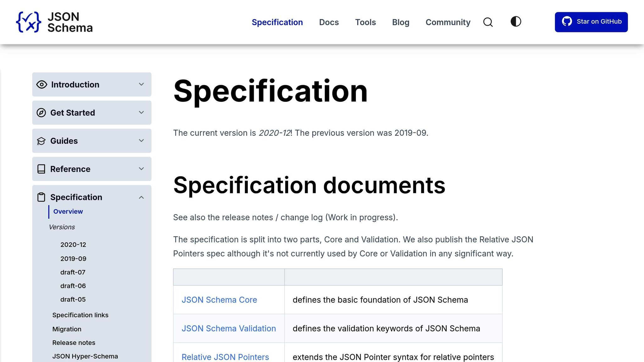This screenshot has width=644, height=362.
Task: Click 'defines the validation keywords of JSON Schema'
Action: click(386, 328)
